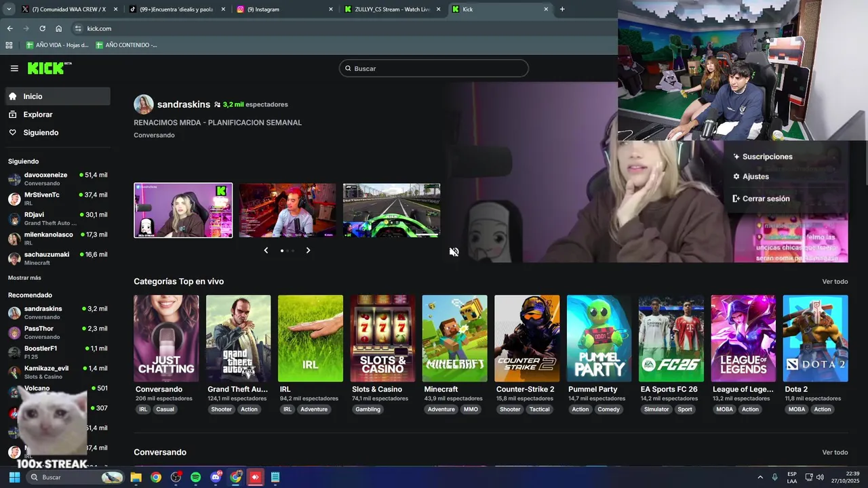
Task: Switch to Comunidad WAA CREW / X tab
Action: pyautogui.click(x=68, y=9)
